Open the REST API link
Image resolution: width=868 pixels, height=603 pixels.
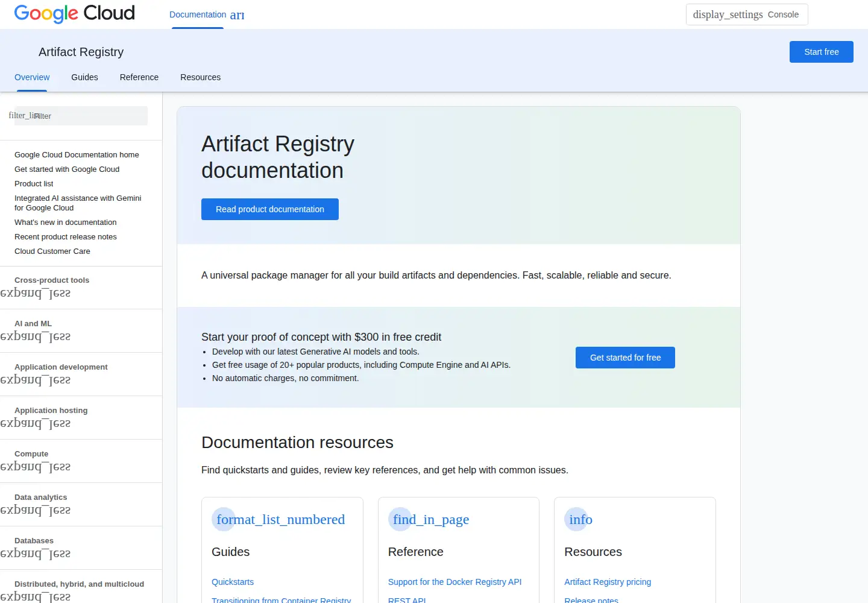pos(407,599)
